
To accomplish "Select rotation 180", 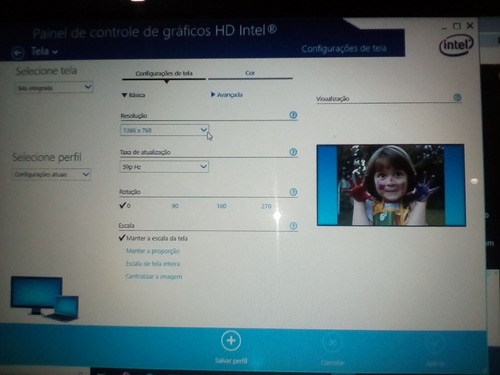I will pyautogui.click(x=221, y=206).
